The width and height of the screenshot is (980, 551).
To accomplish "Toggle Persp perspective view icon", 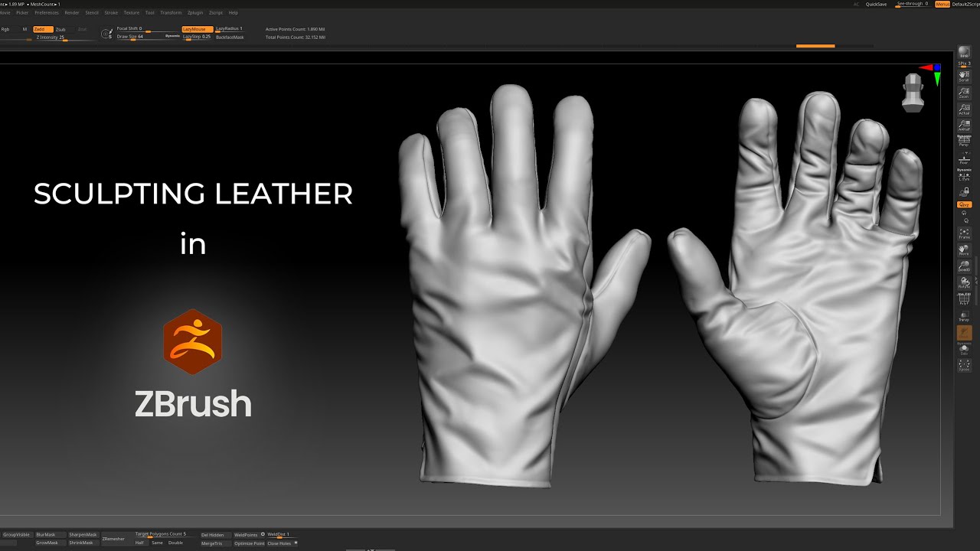I will [964, 142].
